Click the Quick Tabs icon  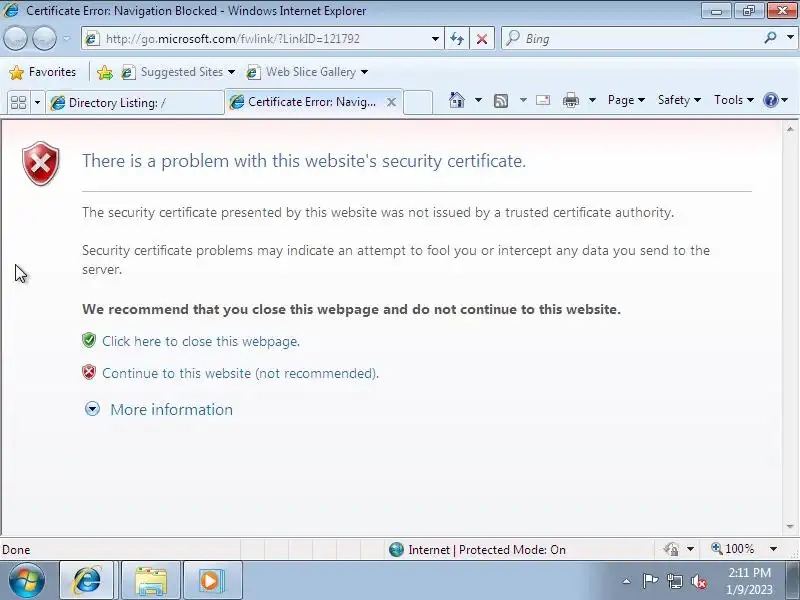pos(18,102)
